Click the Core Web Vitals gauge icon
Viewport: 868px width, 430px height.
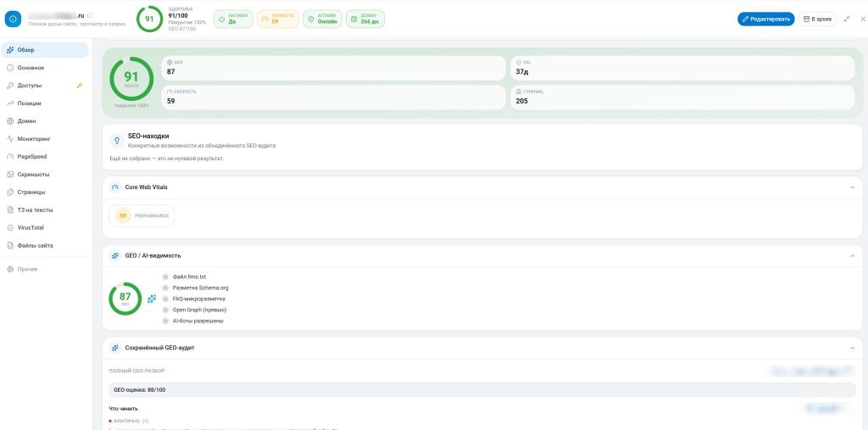click(x=115, y=187)
